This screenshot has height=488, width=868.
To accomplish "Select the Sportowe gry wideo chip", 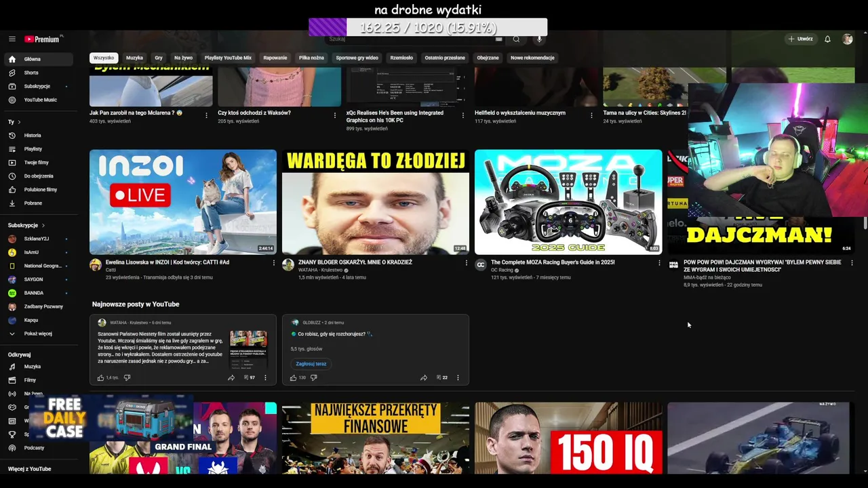I will tap(357, 58).
